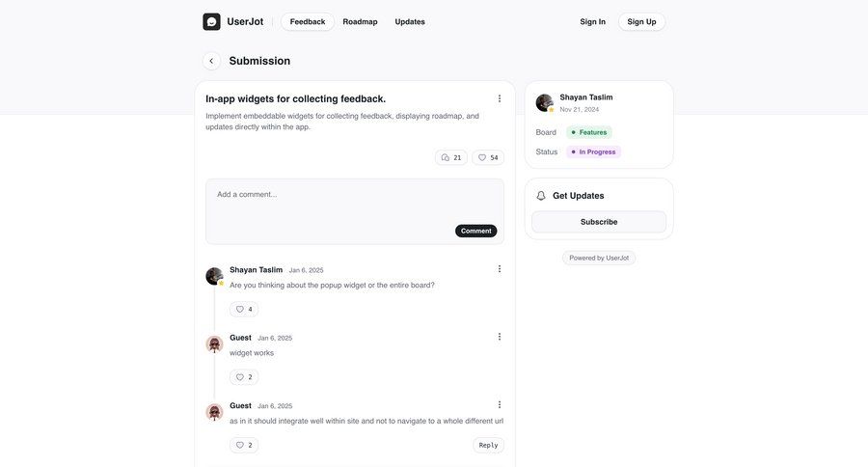Viewport: 868px width, 467px height.
Task: Open options on the last guest comment
Action: point(500,405)
